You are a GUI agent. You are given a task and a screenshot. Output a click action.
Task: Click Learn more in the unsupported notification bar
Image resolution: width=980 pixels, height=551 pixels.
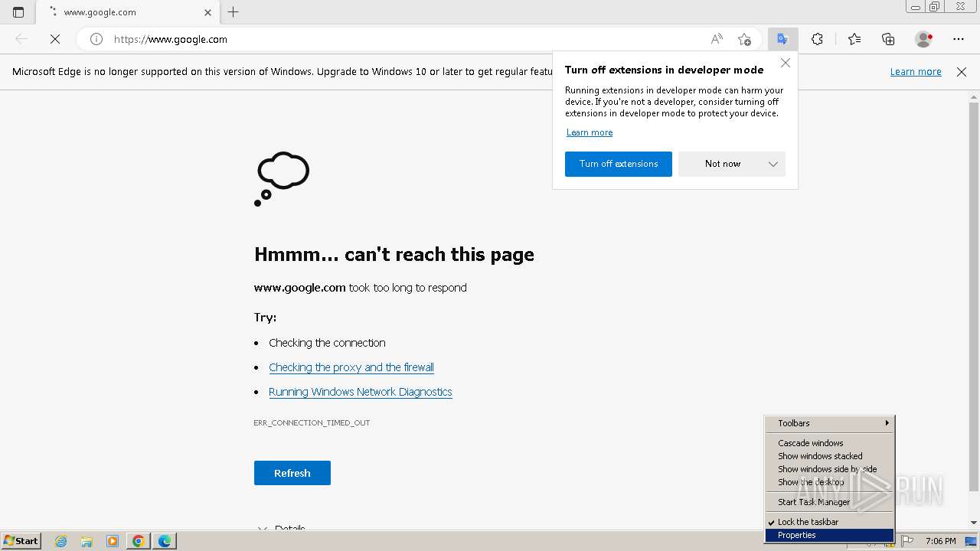pyautogui.click(x=916, y=71)
